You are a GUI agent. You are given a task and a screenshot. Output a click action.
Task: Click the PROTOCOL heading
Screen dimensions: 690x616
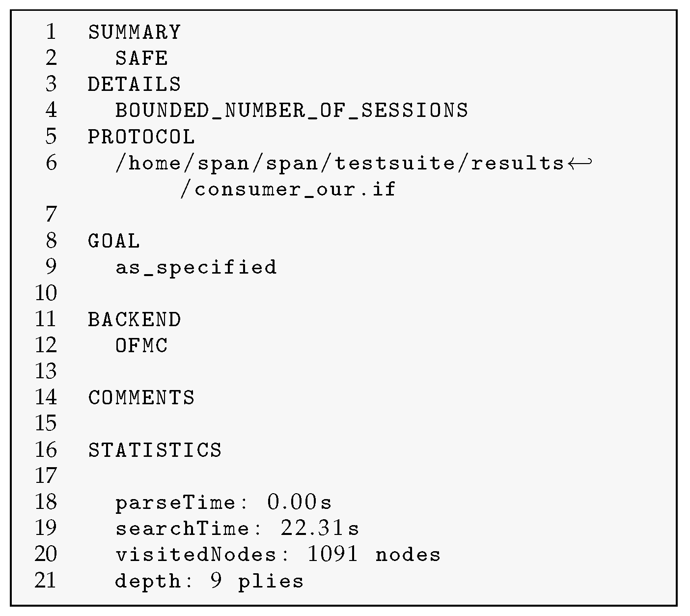(141, 137)
